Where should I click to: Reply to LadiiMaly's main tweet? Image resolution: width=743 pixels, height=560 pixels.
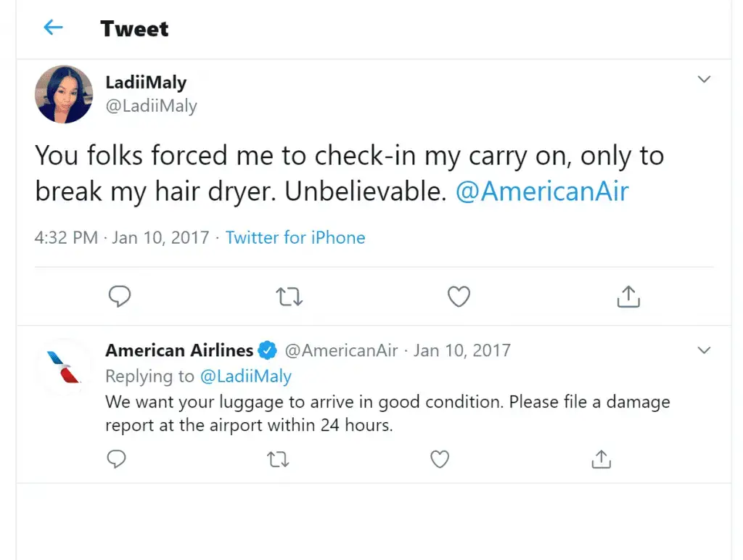coord(119,297)
